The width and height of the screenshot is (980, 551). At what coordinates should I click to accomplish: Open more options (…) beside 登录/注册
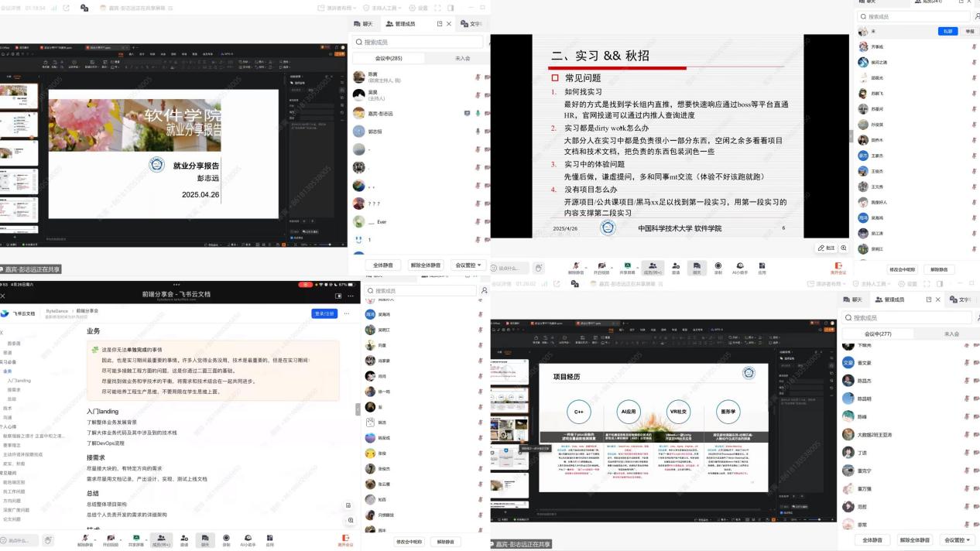pyautogui.click(x=346, y=313)
